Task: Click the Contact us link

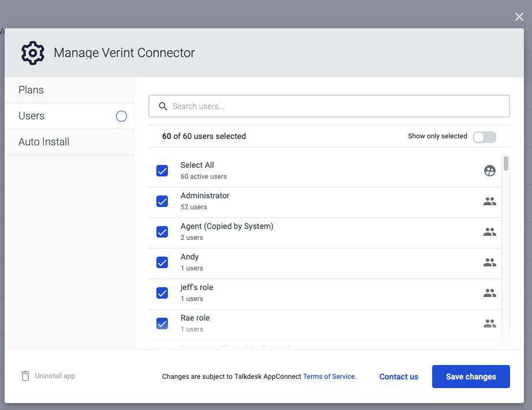Action: click(x=399, y=377)
